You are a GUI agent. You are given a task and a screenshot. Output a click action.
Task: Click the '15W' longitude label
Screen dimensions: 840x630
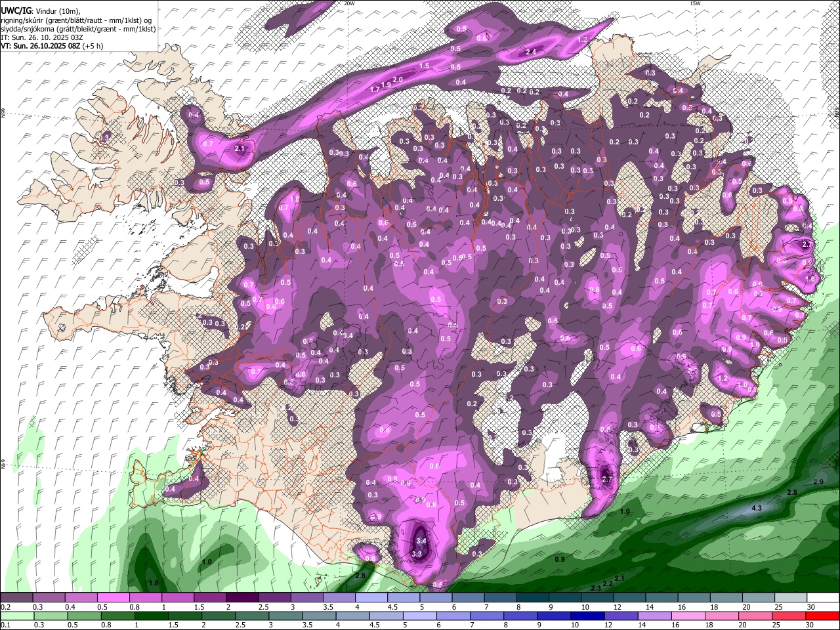695,3
